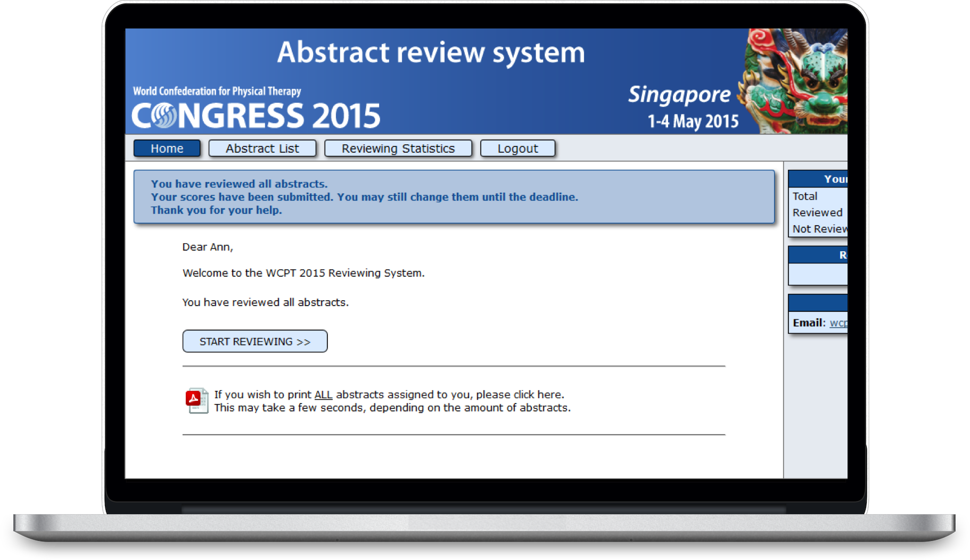
Task: Click the CONGRESS 2015 logo
Action: click(256, 116)
